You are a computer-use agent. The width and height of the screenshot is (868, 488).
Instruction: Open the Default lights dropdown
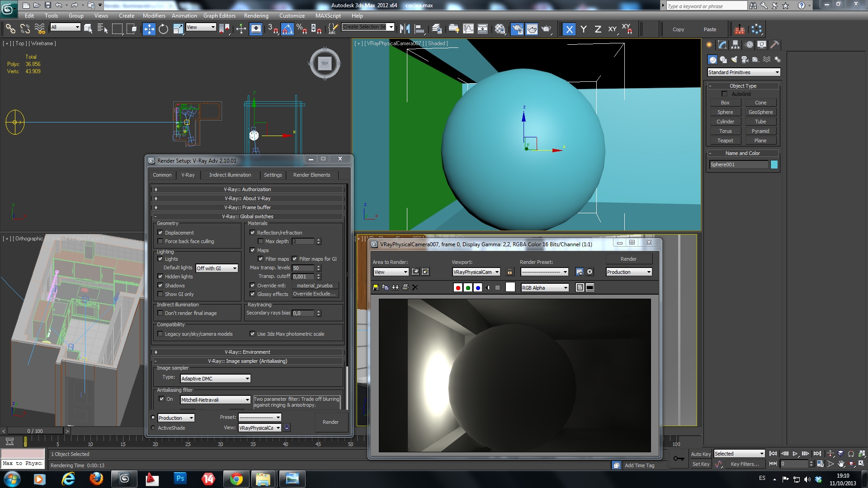(217, 268)
